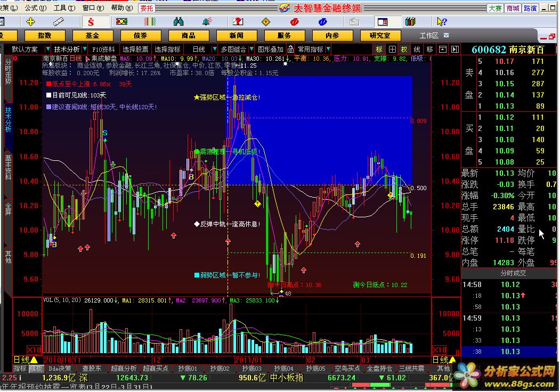The height and width of the screenshot is (392, 560).
Task: Select the ruler measuring tool icon
Action: point(58,22)
